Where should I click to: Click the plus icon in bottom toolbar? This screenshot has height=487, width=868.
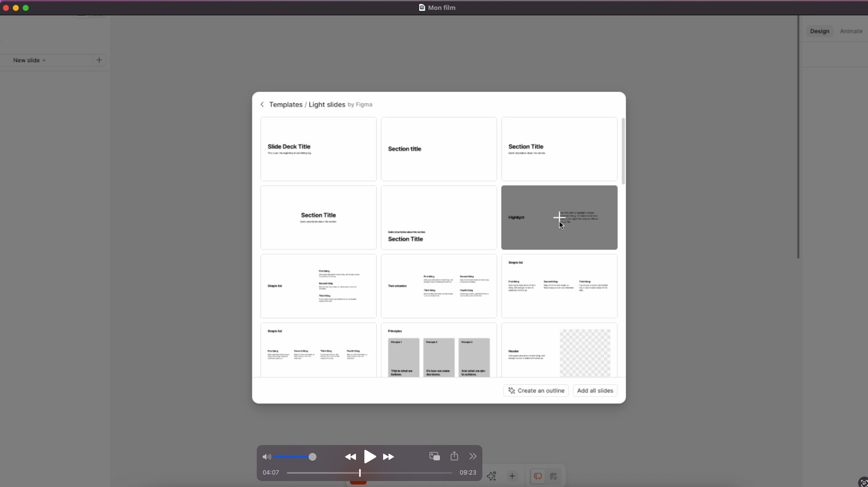click(x=513, y=476)
